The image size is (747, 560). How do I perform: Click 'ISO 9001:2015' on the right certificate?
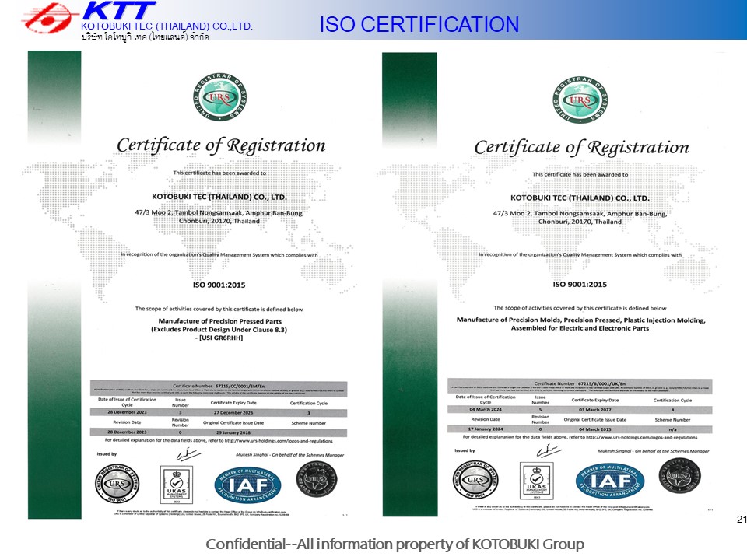tap(580, 285)
